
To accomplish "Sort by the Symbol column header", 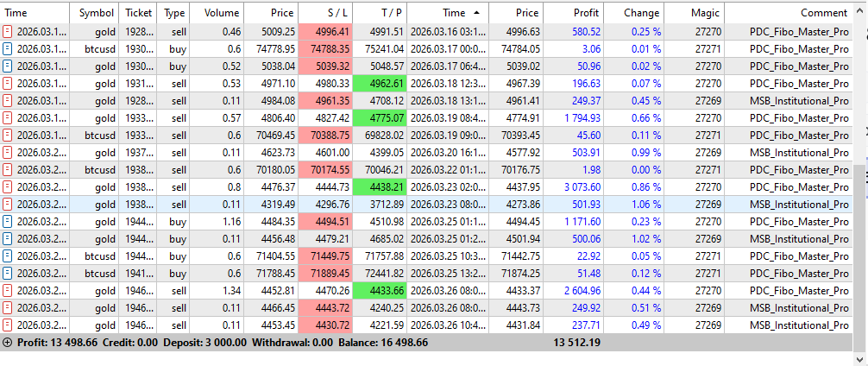I will (x=94, y=13).
